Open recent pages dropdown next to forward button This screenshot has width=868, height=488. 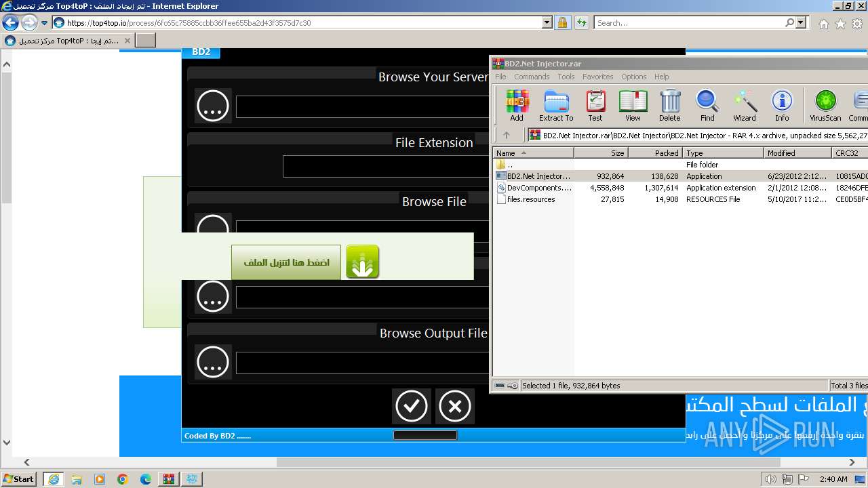tap(45, 22)
